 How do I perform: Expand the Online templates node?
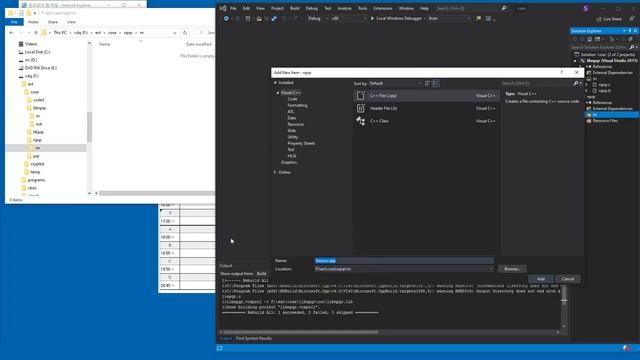[275, 172]
